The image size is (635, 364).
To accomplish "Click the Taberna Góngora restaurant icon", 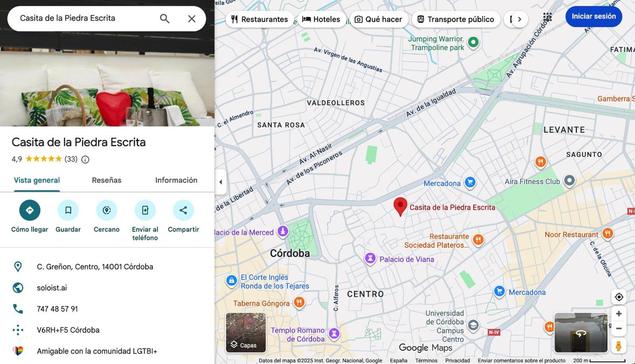I will pos(299,302).
